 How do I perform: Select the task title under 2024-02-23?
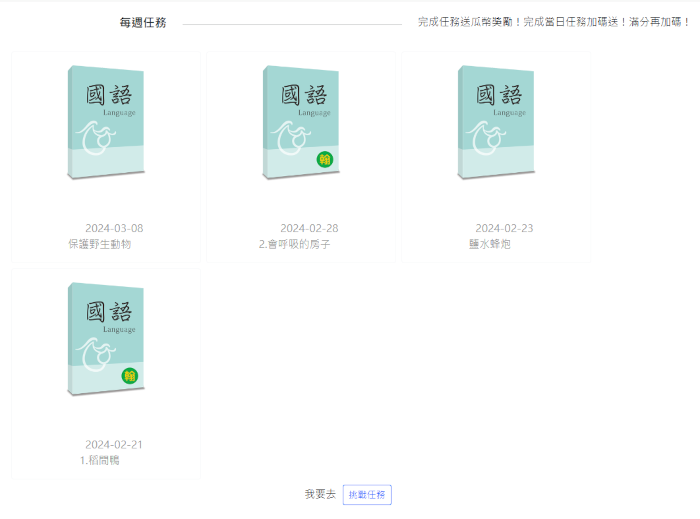pyautogui.click(x=490, y=244)
